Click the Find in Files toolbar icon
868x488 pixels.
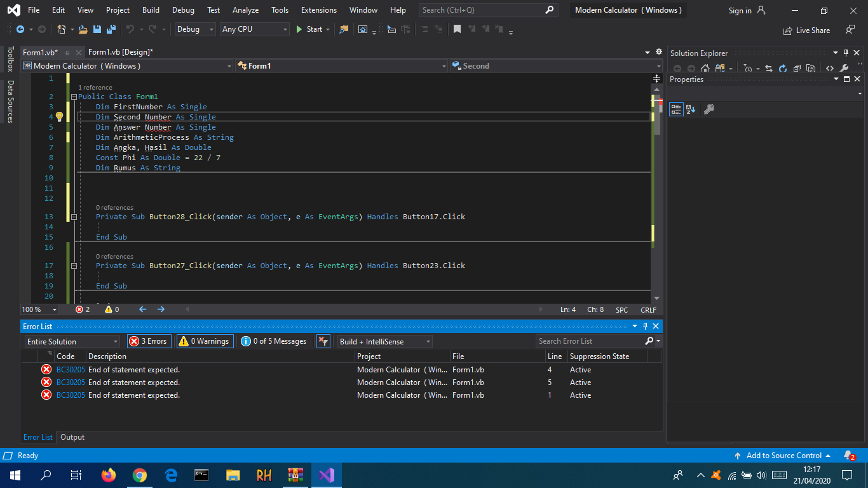[x=344, y=29]
